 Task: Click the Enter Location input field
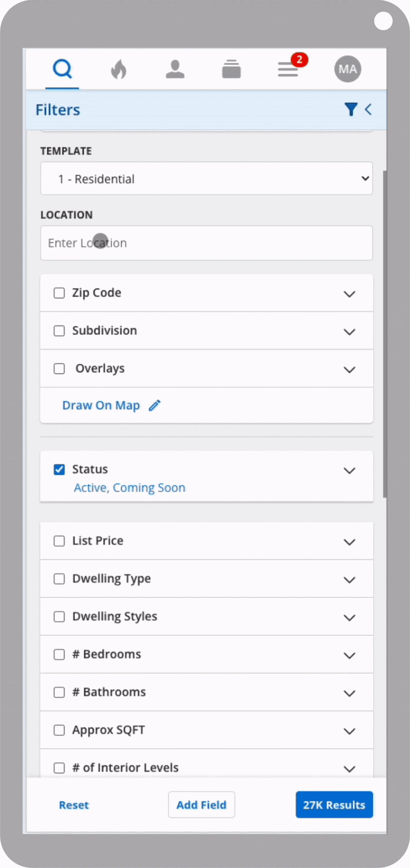coord(206,243)
